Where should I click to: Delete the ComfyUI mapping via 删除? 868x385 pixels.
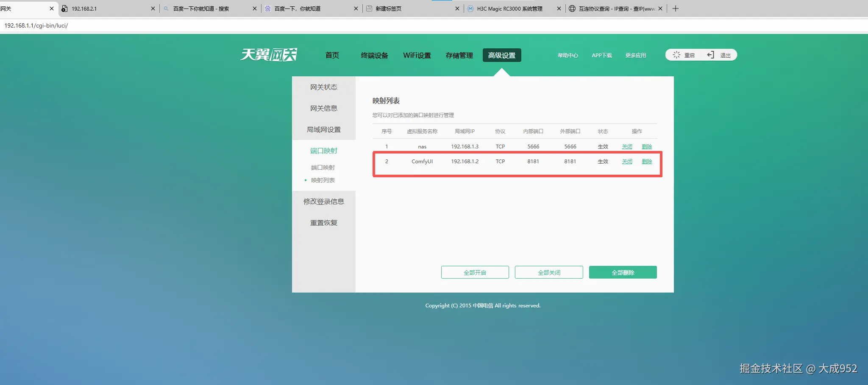coord(648,161)
